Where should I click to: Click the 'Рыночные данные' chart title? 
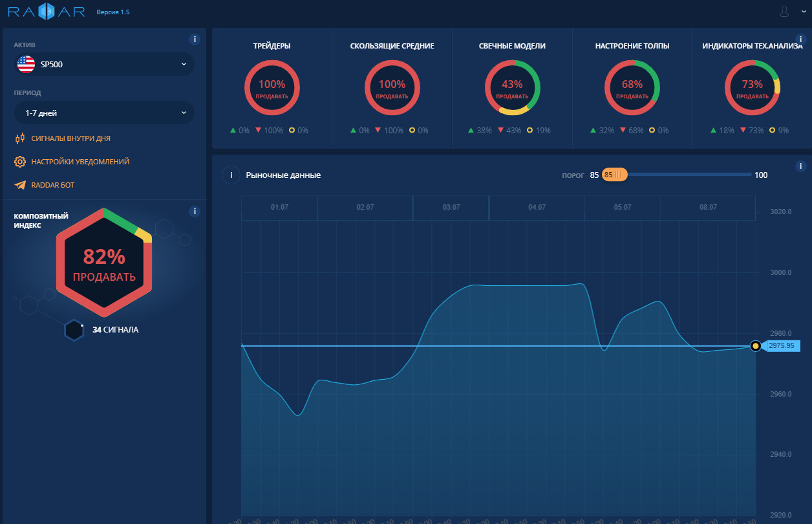[x=283, y=175]
